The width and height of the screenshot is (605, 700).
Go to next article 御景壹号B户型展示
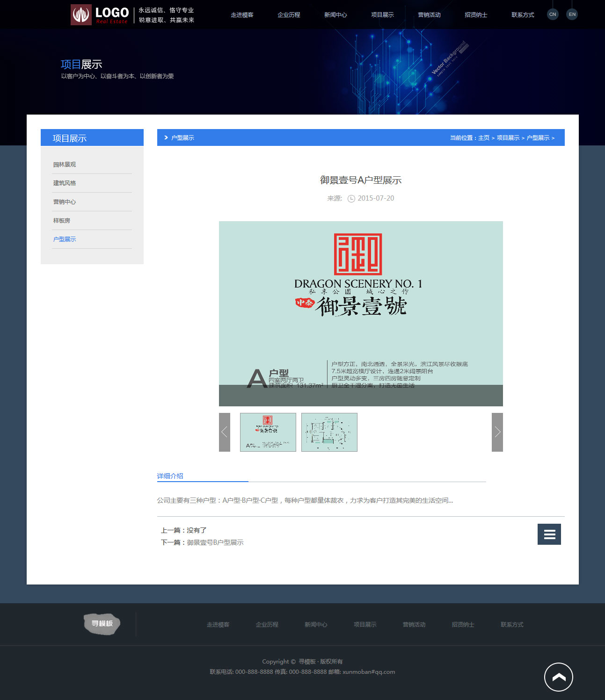[215, 542]
